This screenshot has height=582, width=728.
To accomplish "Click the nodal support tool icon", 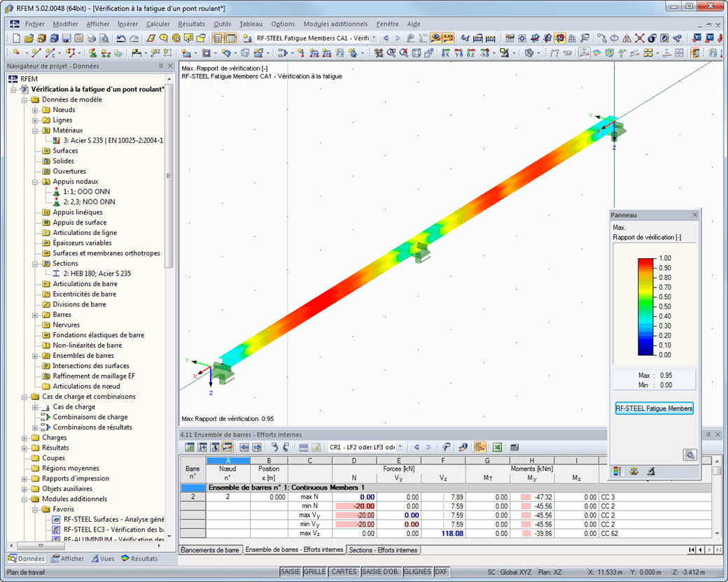I will coord(93,53).
